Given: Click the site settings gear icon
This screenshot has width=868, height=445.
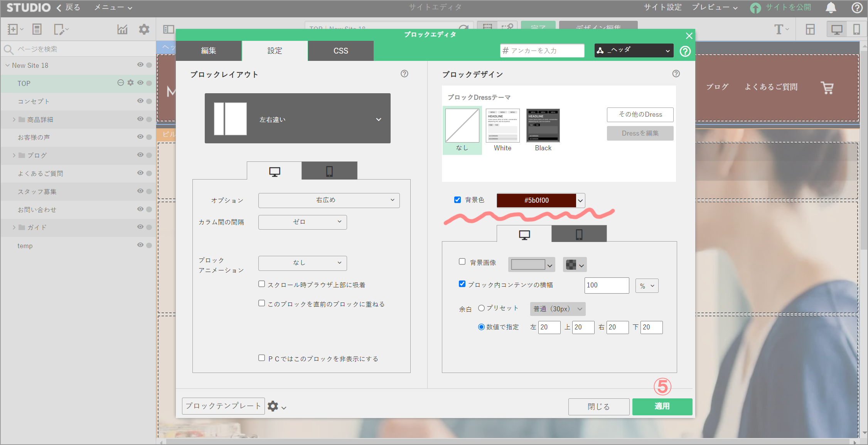Looking at the screenshot, I should 144,29.
